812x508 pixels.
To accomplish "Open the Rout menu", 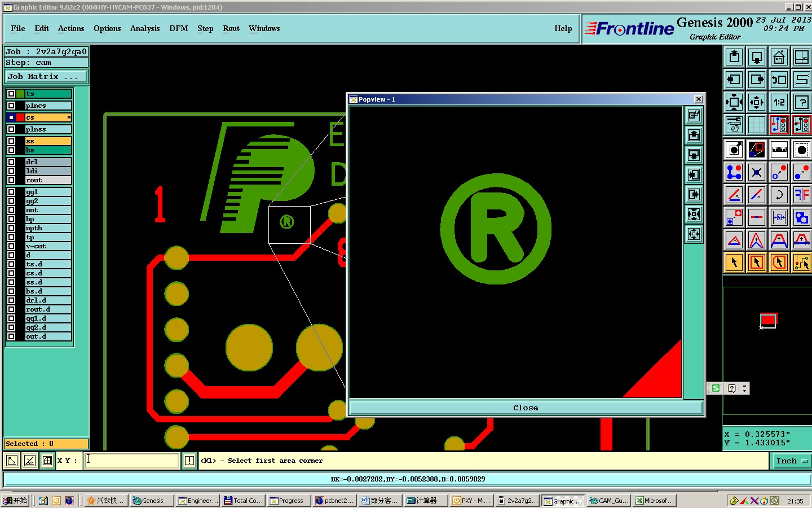I will pyautogui.click(x=231, y=28).
